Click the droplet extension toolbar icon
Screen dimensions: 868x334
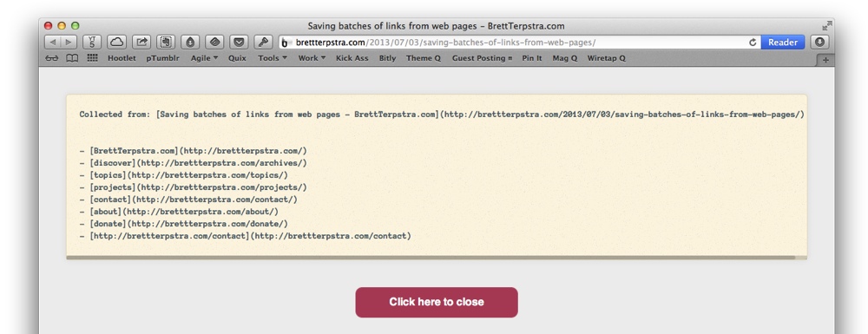[190, 42]
